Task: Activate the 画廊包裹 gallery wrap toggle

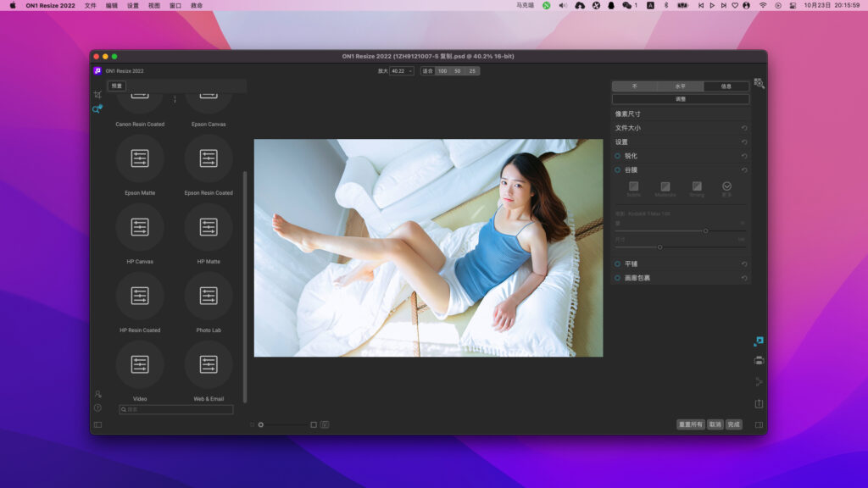Action: [x=618, y=277]
